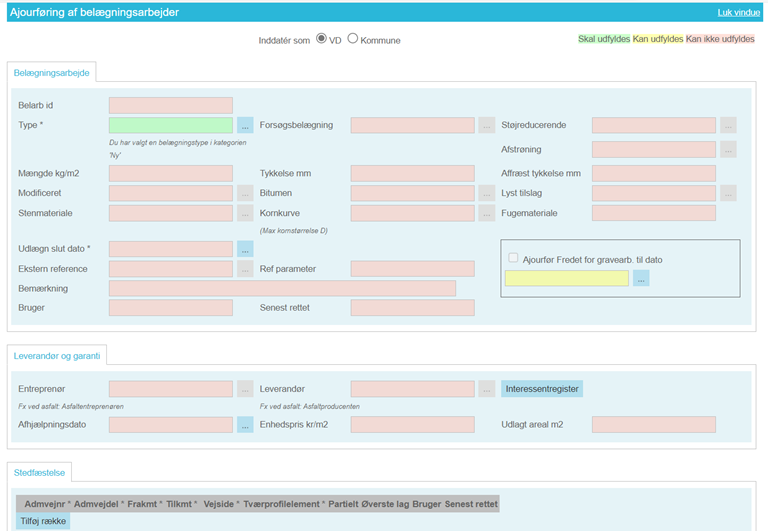Expand Stenmateriale selection list
768x531 pixels.
click(245, 213)
